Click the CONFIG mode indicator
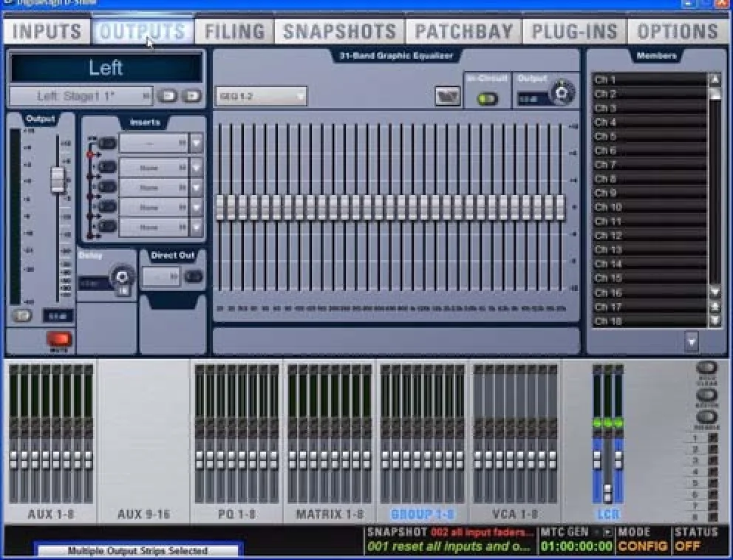Image resolution: width=733 pixels, height=560 pixels. pyautogui.click(x=643, y=546)
